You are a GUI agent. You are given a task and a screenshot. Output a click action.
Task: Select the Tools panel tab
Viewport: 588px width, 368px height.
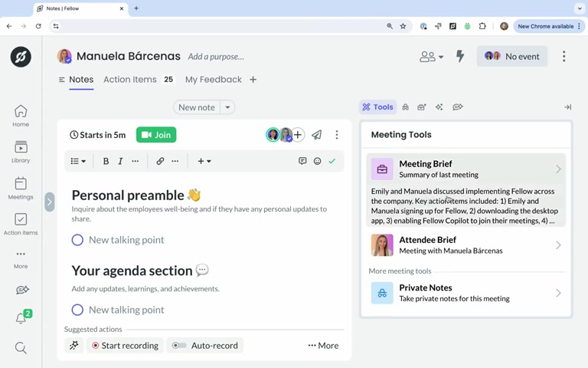point(377,107)
